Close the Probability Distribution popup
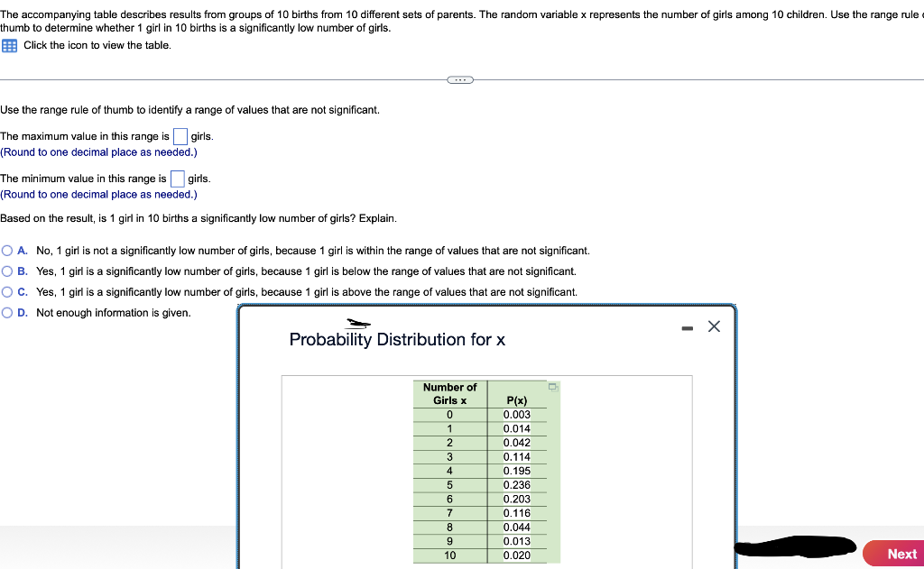924x569 pixels. pos(714,326)
